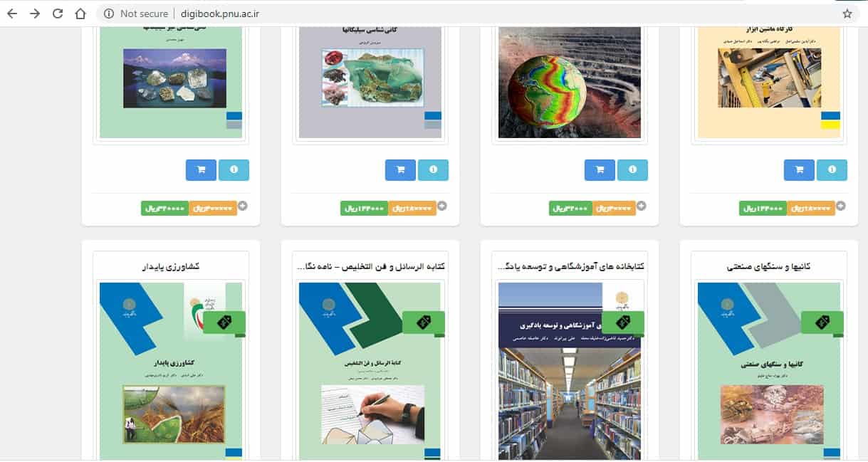Open the library shelves book cover thumbnail
The height and width of the screenshot is (462, 868).
click(x=570, y=371)
